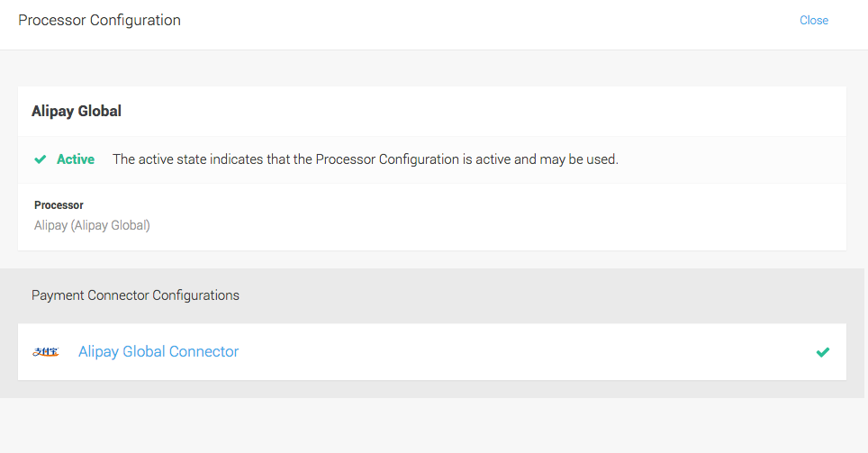This screenshot has width=868, height=453.
Task: Click the empty page area below connector panel
Action: [432, 425]
